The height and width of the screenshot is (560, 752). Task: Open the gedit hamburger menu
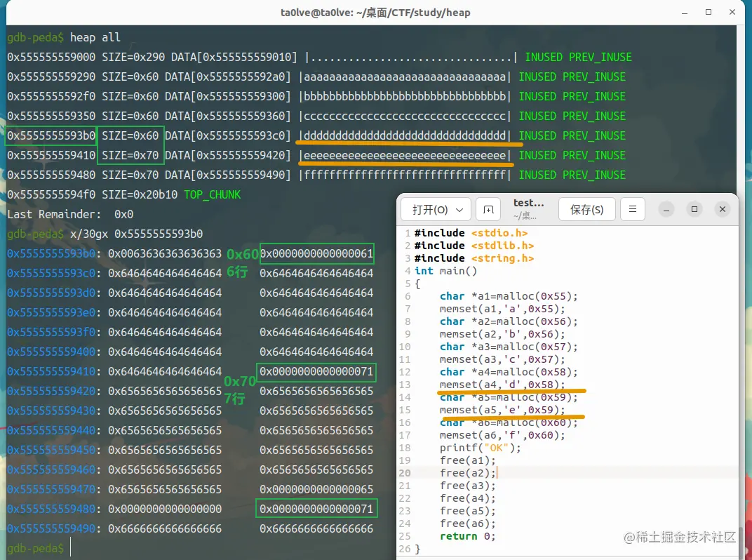633,209
